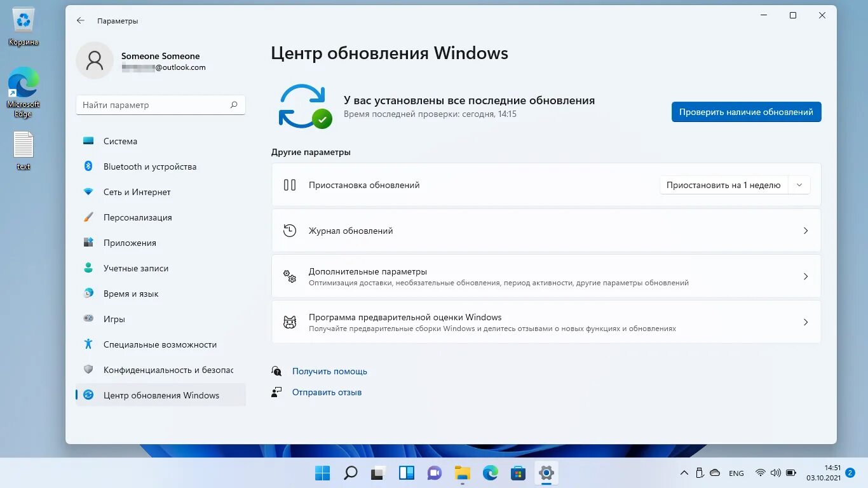This screenshot has width=868, height=488.
Task: Click the update sync status icon
Action: coord(305,107)
